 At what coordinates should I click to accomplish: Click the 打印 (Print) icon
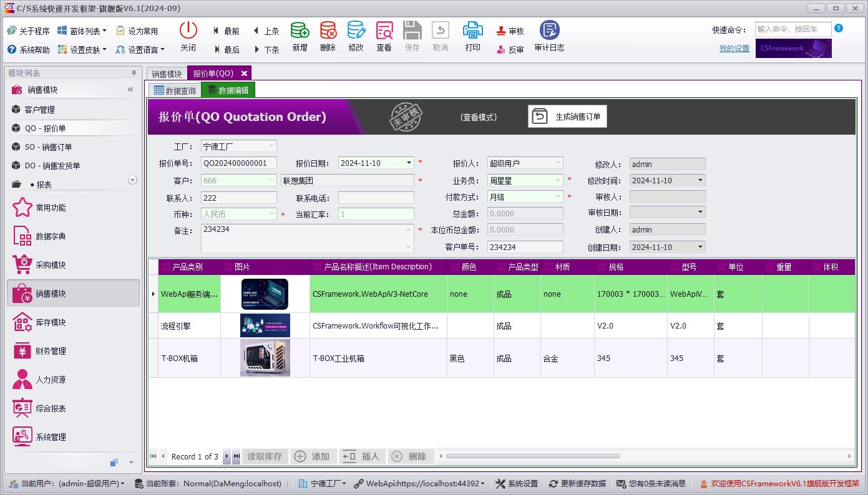click(472, 37)
